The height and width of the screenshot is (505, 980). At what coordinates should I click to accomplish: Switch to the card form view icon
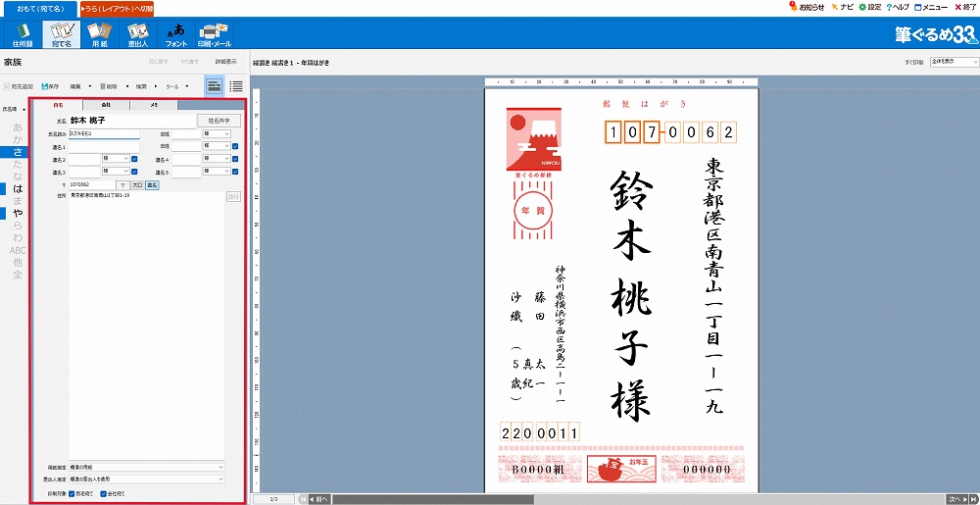(x=215, y=86)
